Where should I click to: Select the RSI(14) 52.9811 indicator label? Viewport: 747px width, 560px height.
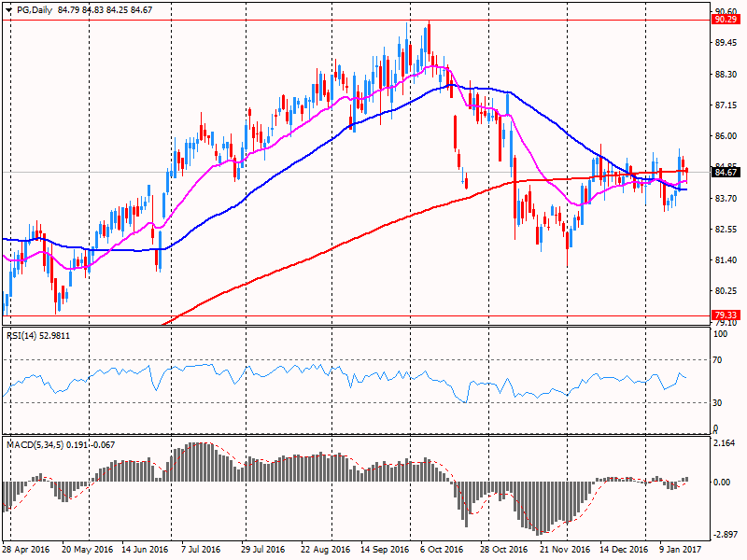point(37,336)
